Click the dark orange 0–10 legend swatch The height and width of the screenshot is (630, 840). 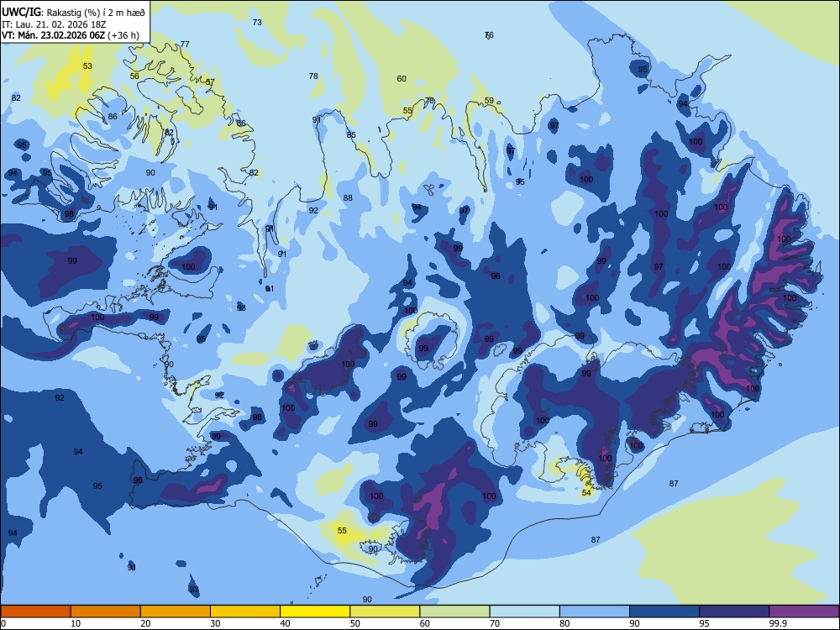(35, 612)
